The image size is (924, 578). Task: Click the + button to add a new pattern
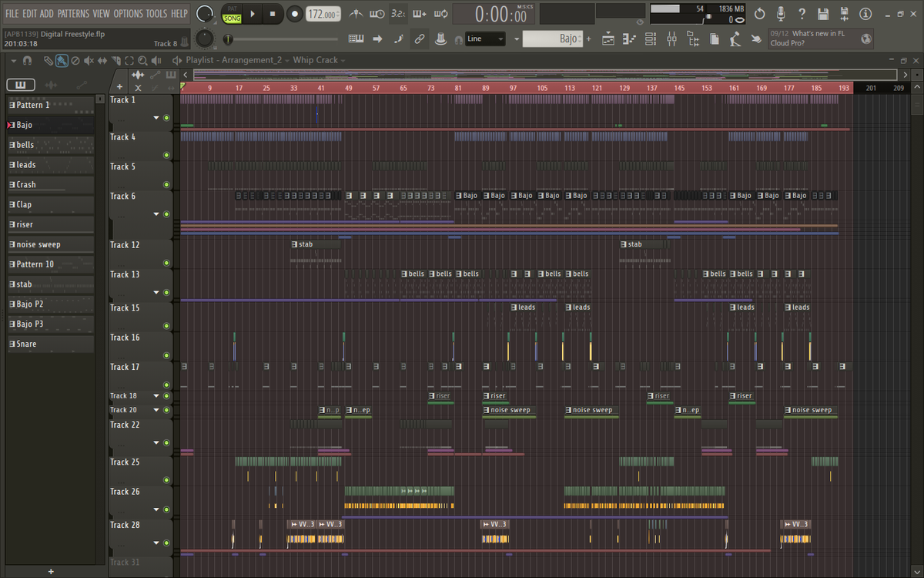tap(51, 573)
